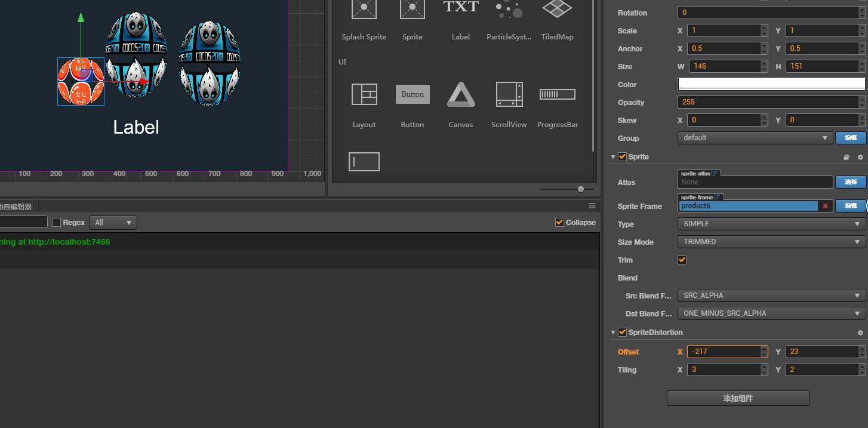Viewport: 868px width, 428px height.
Task: Uncheck the Collapse checkbox in console
Action: [x=559, y=222]
